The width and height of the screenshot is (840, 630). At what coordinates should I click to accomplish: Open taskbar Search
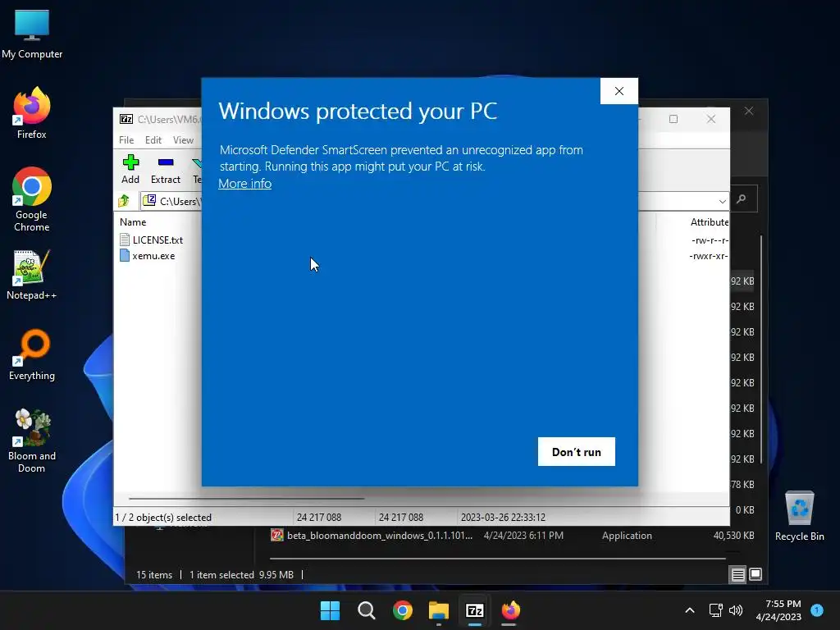pyautogui.click(x=367, y=610)
